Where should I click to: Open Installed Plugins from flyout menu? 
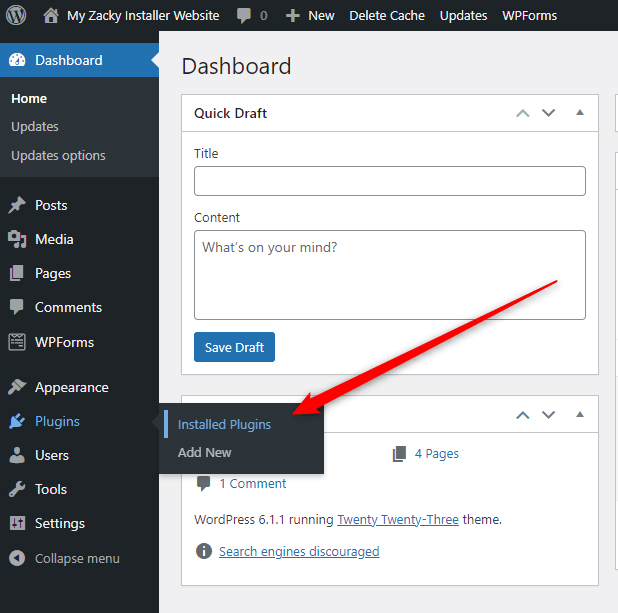tap(224, 424)
